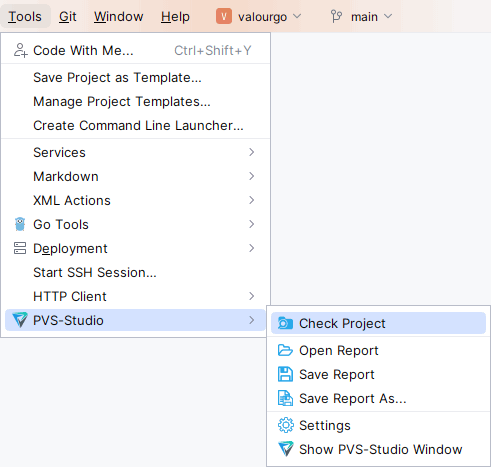The height and width of the screenshot is (467, 491).
Task: Open the Window menu
Action: click(118, 16)
